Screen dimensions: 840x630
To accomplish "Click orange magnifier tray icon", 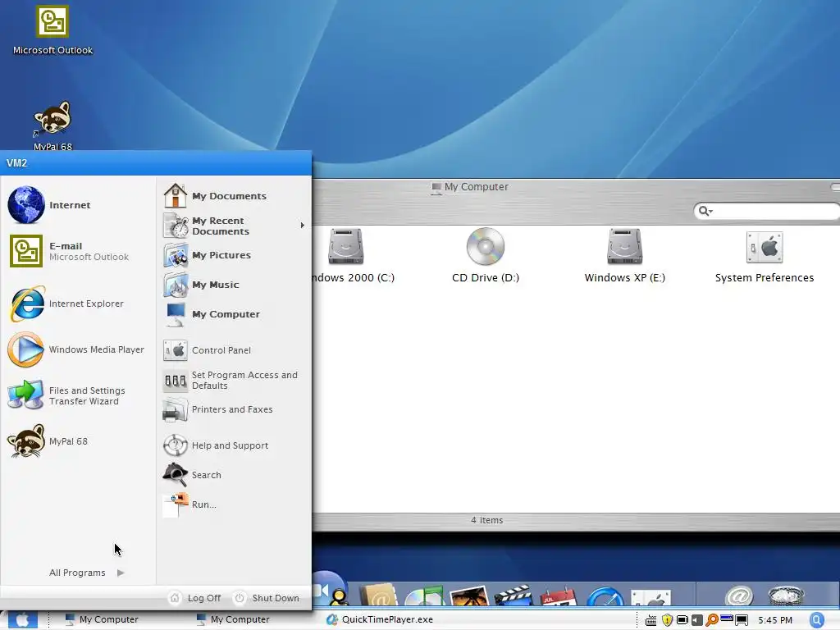I will click(712, 620).
